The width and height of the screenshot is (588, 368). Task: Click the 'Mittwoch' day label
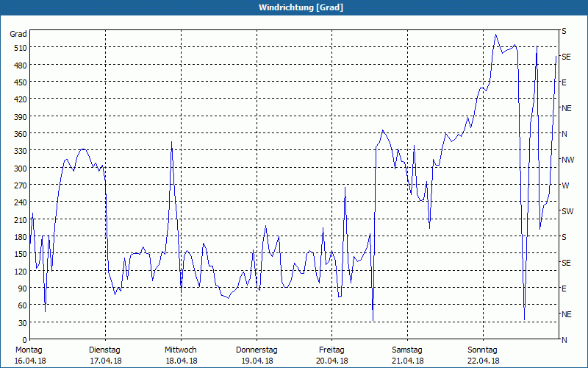coord(180,350)
